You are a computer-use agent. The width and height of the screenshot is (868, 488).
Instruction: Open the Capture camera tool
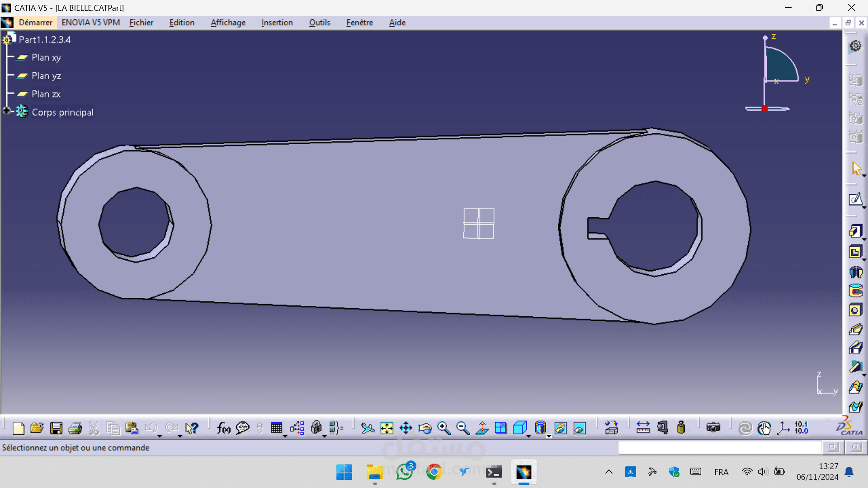(x=713, y=428)
